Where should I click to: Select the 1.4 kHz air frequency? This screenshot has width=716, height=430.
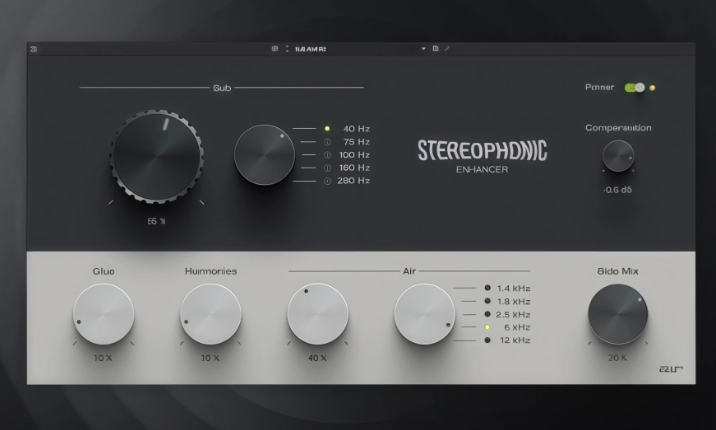pos(487,288)
